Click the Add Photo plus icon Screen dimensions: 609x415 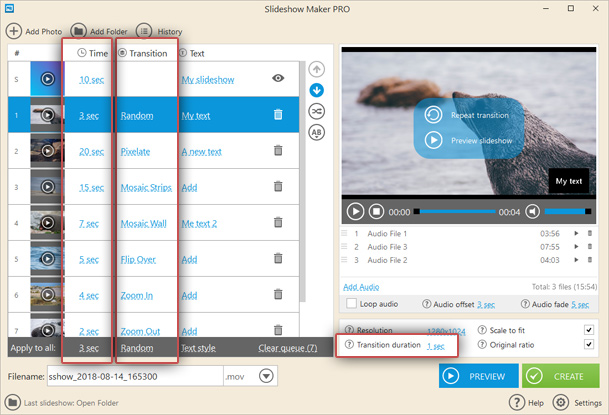pyautogui.click(x=14, y=31)
